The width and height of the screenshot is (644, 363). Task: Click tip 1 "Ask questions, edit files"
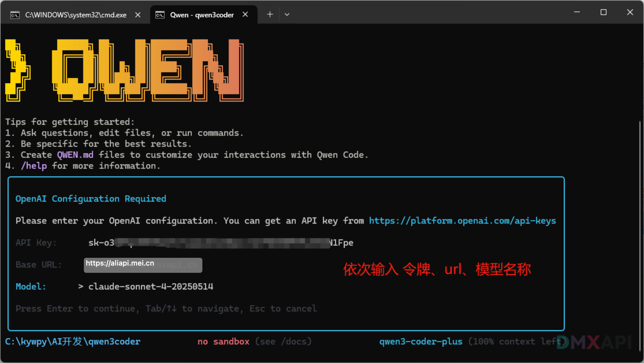point(124,133)
